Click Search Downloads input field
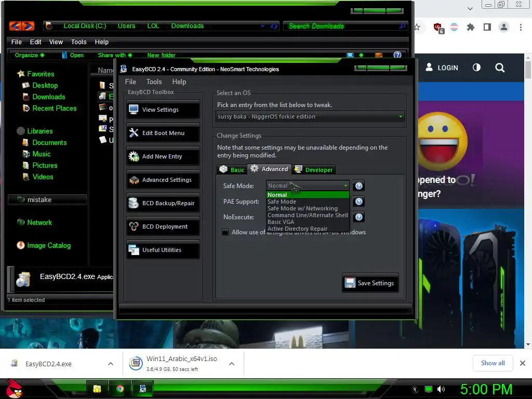532x399 pixels. [344, 26]
